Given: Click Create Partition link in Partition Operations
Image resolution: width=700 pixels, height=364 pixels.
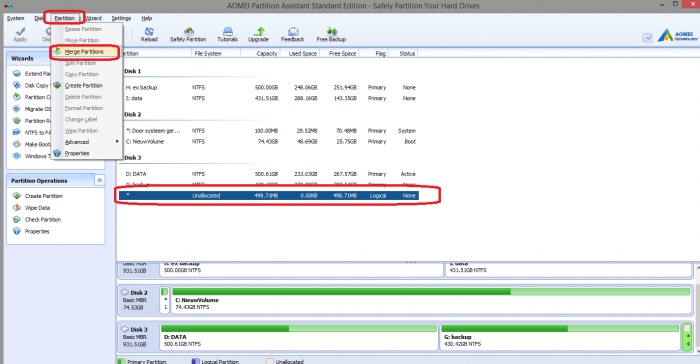Looking at the screenshot, I should pyautogui.click(x=44, y=196).
